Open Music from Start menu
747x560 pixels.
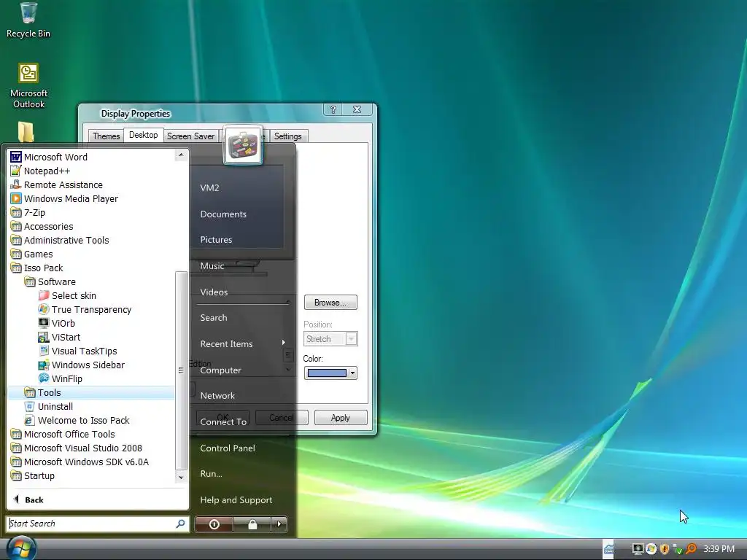tap(212, 265)
